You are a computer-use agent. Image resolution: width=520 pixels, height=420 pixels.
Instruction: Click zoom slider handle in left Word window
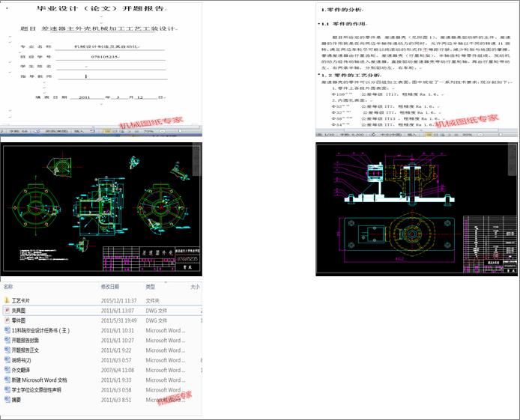coord(180,131)
